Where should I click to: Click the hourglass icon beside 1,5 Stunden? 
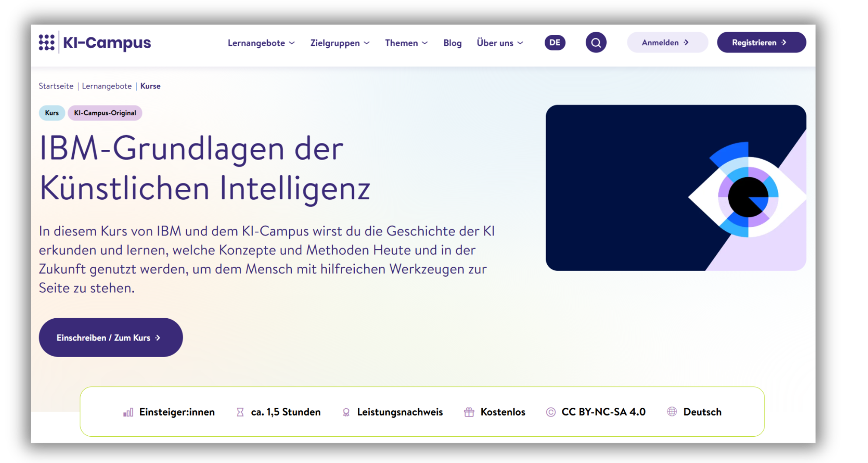pyautogui.click(x=240, y=412)
